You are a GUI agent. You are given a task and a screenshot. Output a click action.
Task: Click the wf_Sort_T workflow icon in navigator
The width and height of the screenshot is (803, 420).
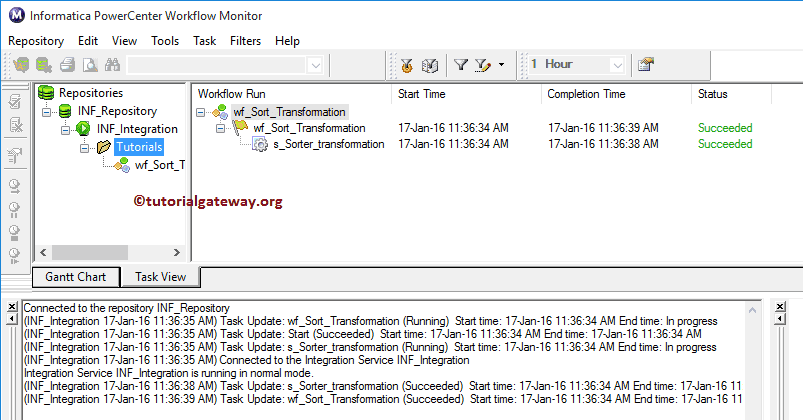coord(122,165)
